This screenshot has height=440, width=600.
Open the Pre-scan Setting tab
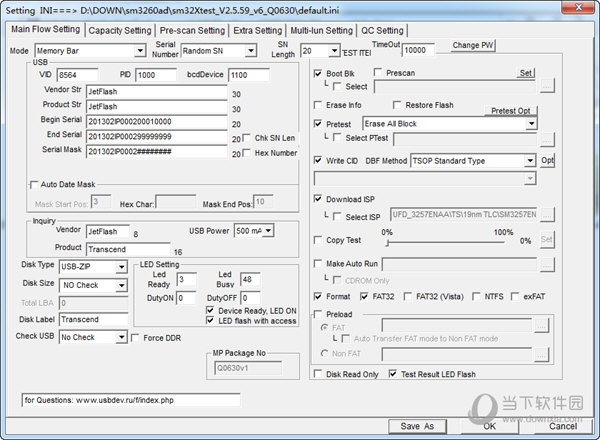pos(192,31)
